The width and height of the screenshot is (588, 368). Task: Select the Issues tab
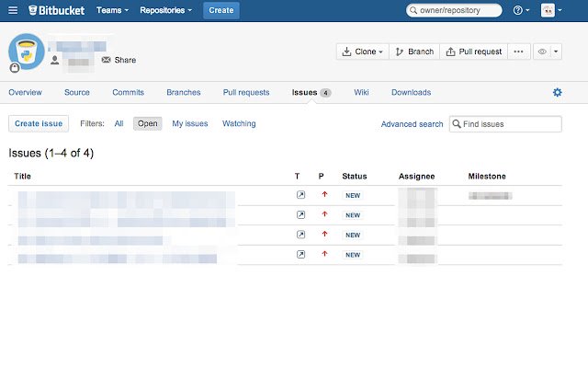pyautogui.click(x=311, y=92)
